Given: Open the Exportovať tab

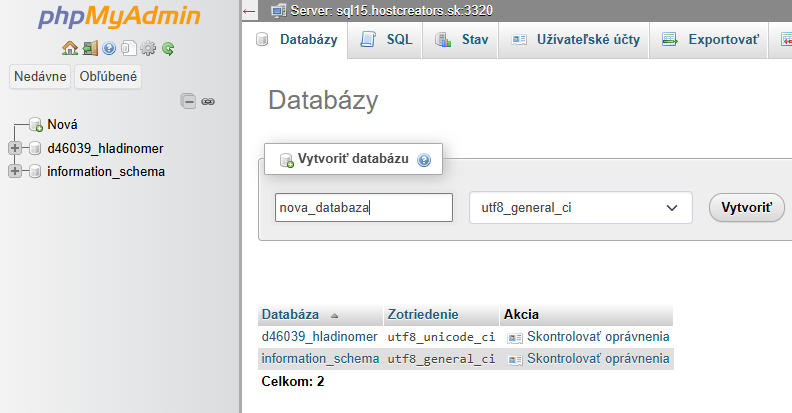Looking at the screenshot, I should tap(709, 40).
